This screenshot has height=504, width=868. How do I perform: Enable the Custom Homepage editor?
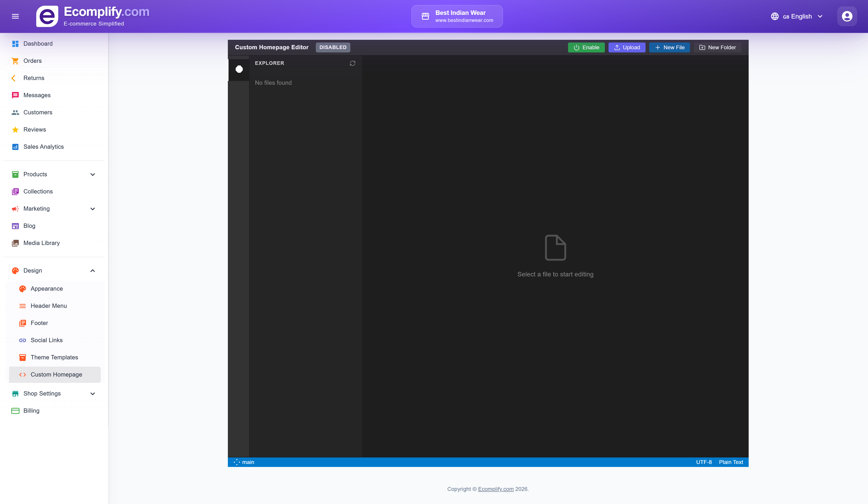586,47
